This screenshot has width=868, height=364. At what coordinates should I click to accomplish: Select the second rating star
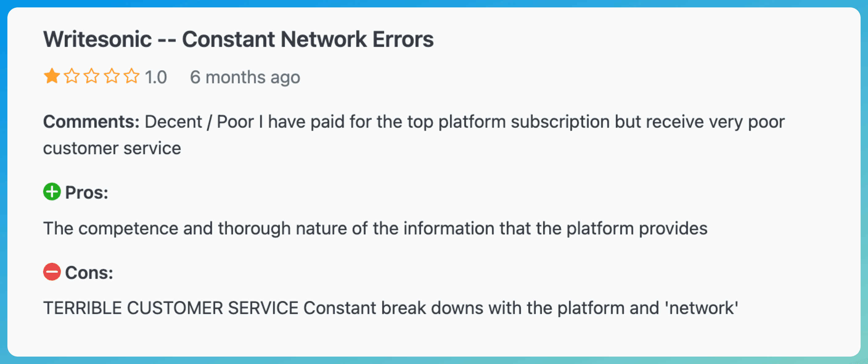pyautogui.click(x=72, y=76)
